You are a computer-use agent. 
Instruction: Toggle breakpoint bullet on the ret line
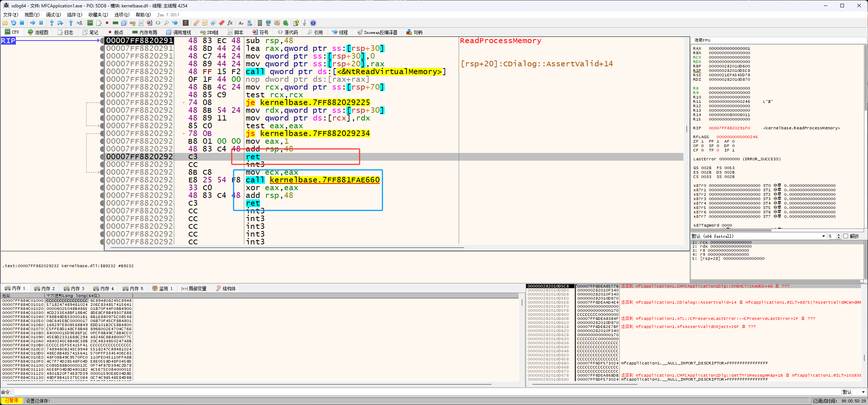point(102,157)
